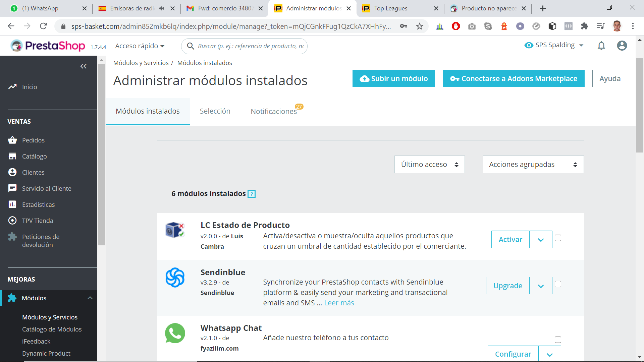Viewport: 644px width, 362px height.
Task: Click the Subir un módulo button
Action: click(393, 79)
